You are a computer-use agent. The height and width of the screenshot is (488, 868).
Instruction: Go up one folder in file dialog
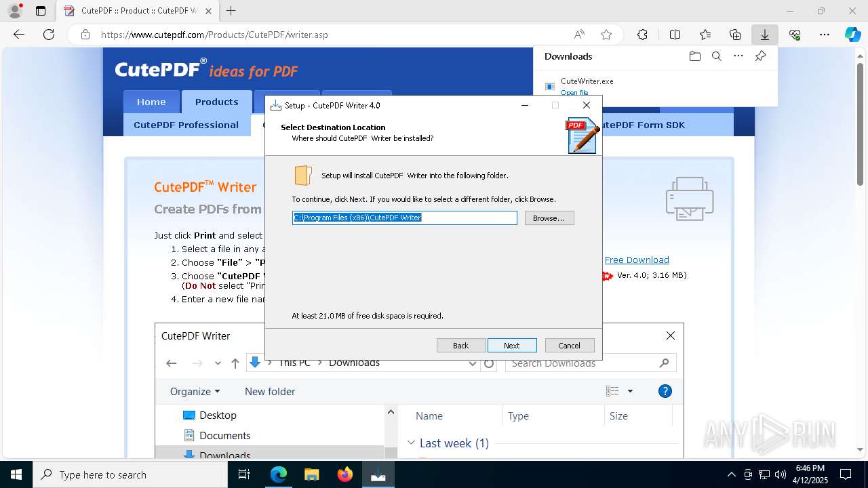click(x=235, y=363)
